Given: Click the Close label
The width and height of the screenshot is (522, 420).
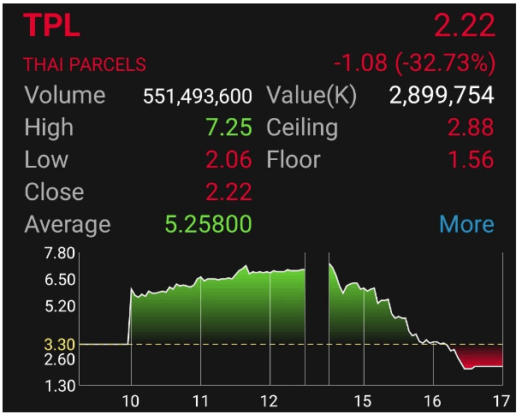Looking at the screenshot, I should 54,192.
